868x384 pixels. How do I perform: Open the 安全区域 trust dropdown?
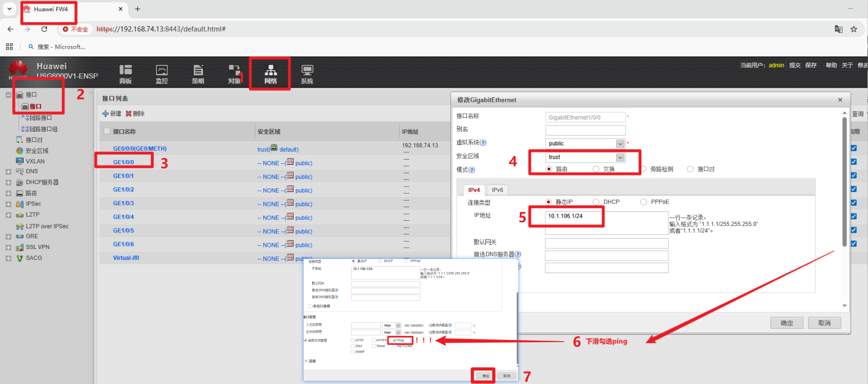[x=620, y=157]
